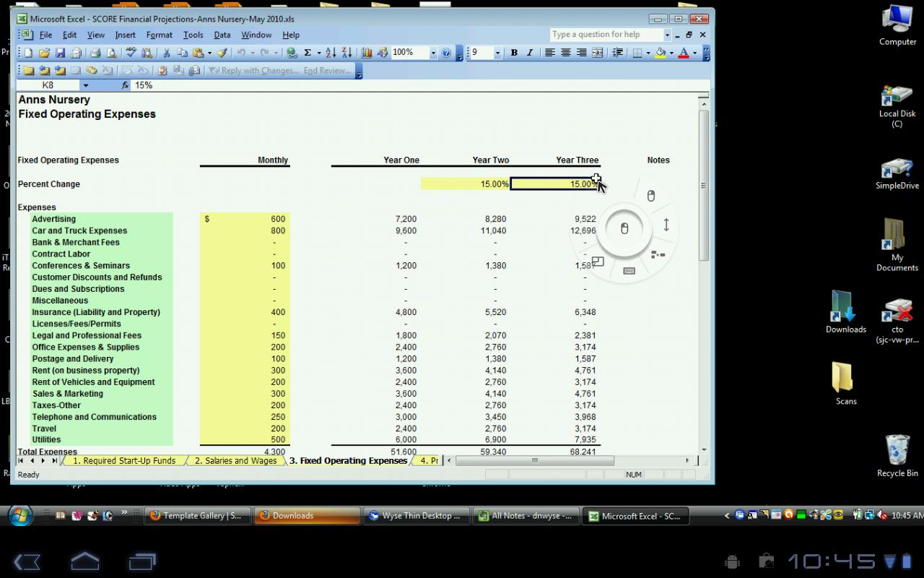Click the Excel Help question mark icon
Viewport: 924px width, 578px height.
coord(446,53)
